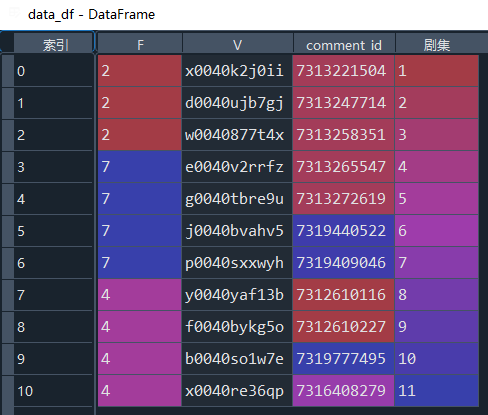Select cell b0040so1w7e
Image resolution: width=488 pixels, height=415 pixels.
(237, 359)
